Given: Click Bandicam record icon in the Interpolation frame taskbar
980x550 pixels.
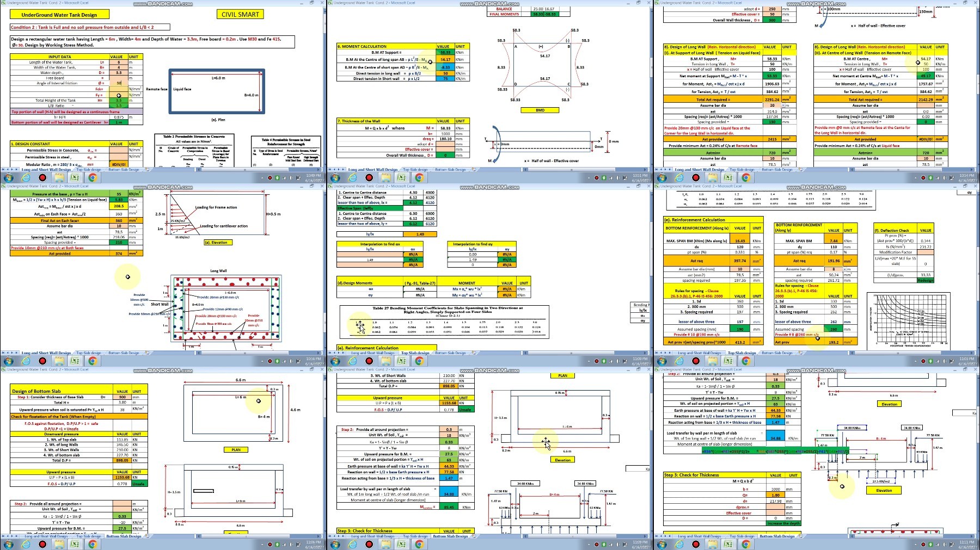Looking at the screenshot, I should (369, 361).
